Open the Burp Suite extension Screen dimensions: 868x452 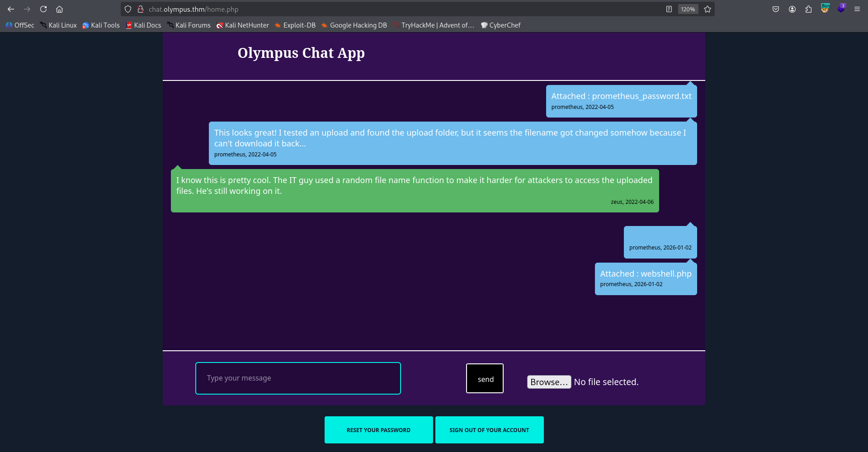825,9
